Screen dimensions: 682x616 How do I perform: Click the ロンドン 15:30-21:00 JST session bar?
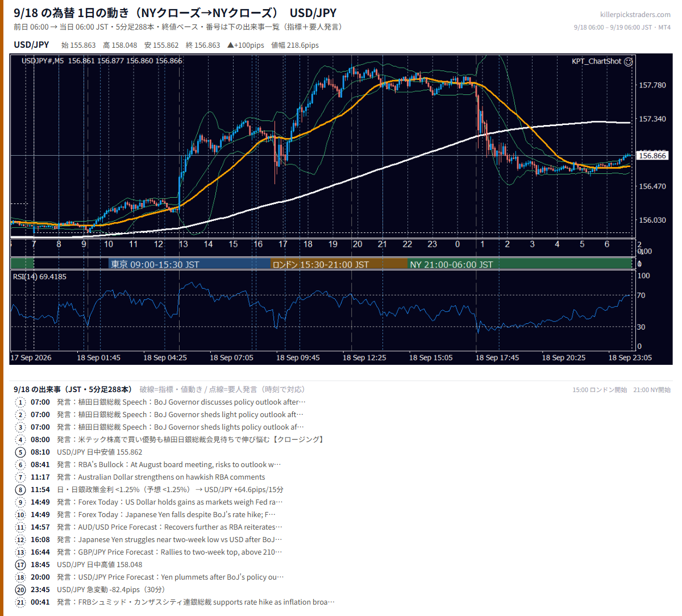pos(339,264)
